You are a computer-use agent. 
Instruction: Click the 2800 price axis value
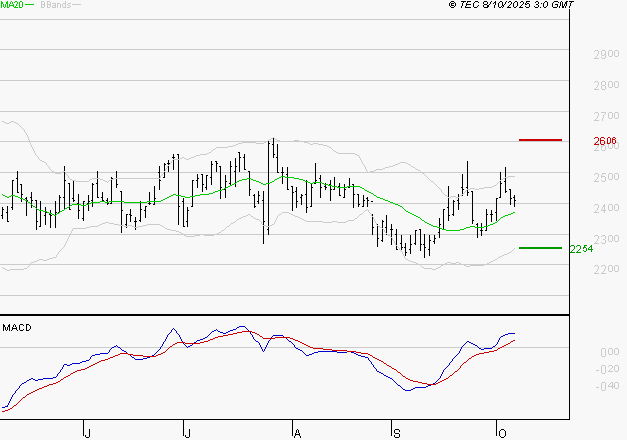606,85
